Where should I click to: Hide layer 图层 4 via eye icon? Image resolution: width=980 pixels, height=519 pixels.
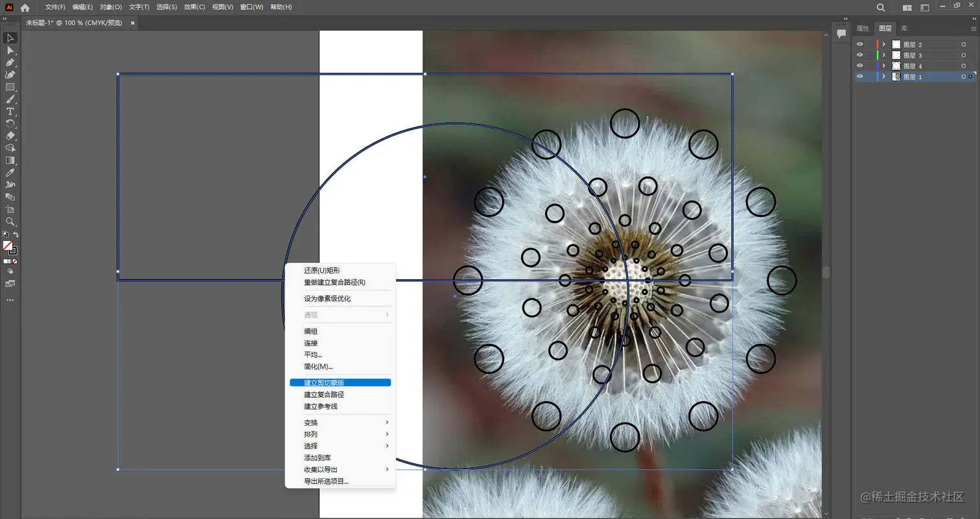[x=860, y=66]
